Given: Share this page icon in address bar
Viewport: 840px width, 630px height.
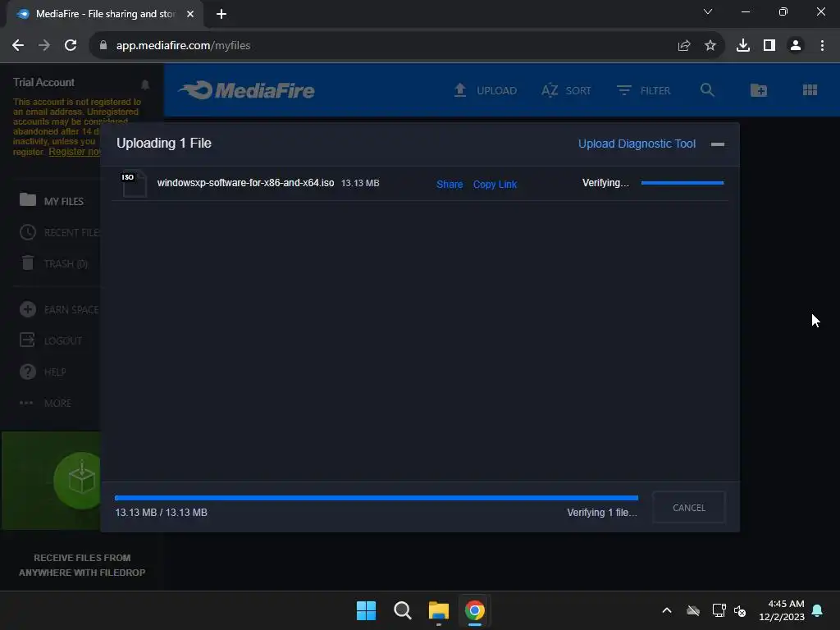Looking at the screenshot, I should point(684,46).
